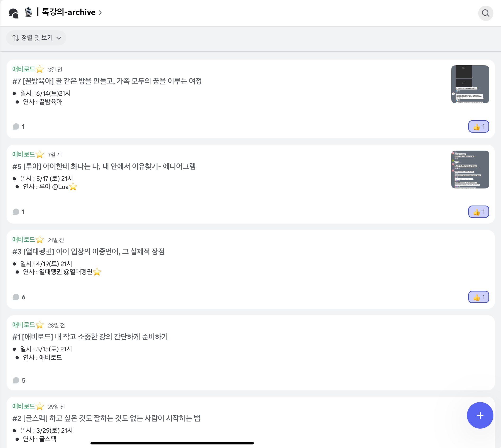
Task: Open comments on #5 루아 post
Action: tap(19, 212)
